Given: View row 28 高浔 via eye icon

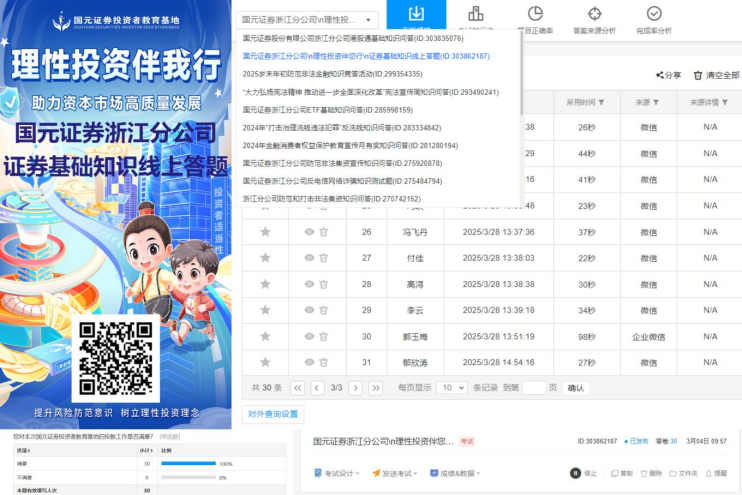Looking at the screenshot, I should click(309, 284).
